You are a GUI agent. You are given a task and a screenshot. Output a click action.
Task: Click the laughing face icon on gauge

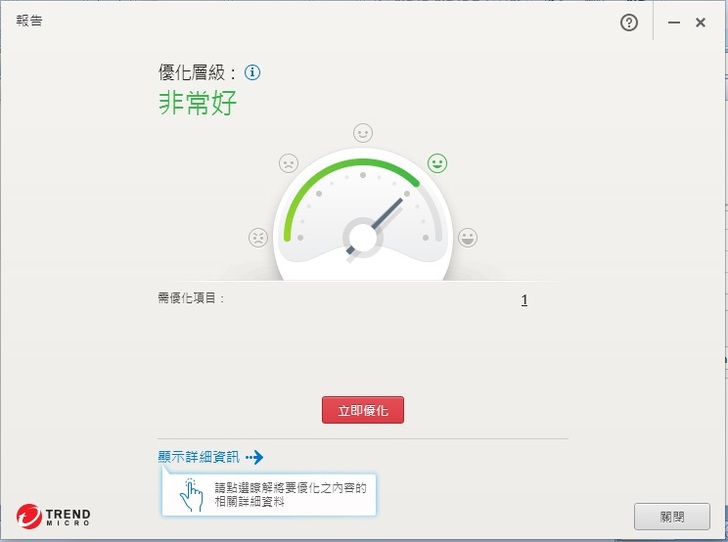tap(468, 238)
